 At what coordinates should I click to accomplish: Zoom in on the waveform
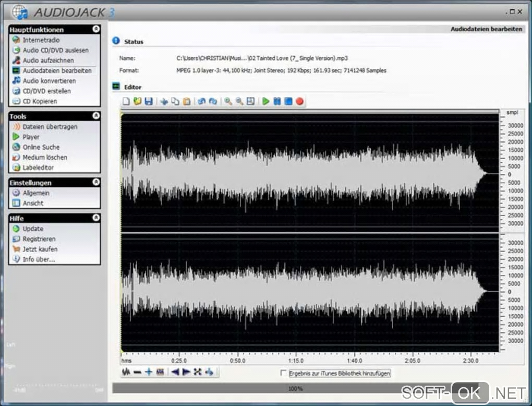pos(228,101)
